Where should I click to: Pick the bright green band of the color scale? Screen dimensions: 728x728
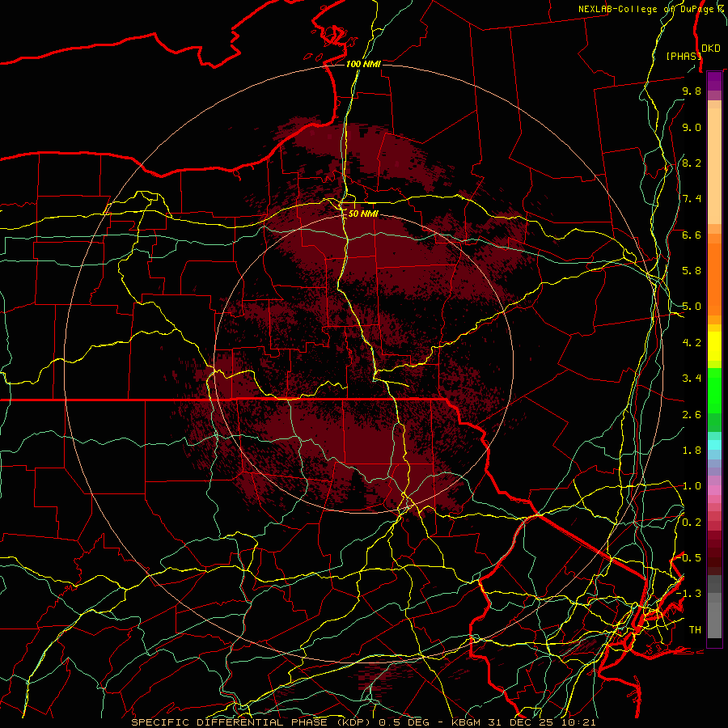(x=714, y=391)
